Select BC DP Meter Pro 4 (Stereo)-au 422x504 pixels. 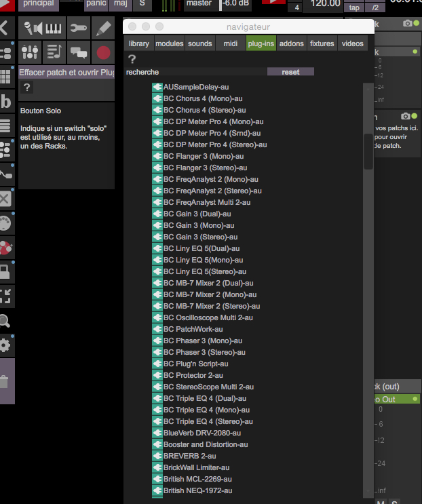pyautogui.click(x=215, y=144)
